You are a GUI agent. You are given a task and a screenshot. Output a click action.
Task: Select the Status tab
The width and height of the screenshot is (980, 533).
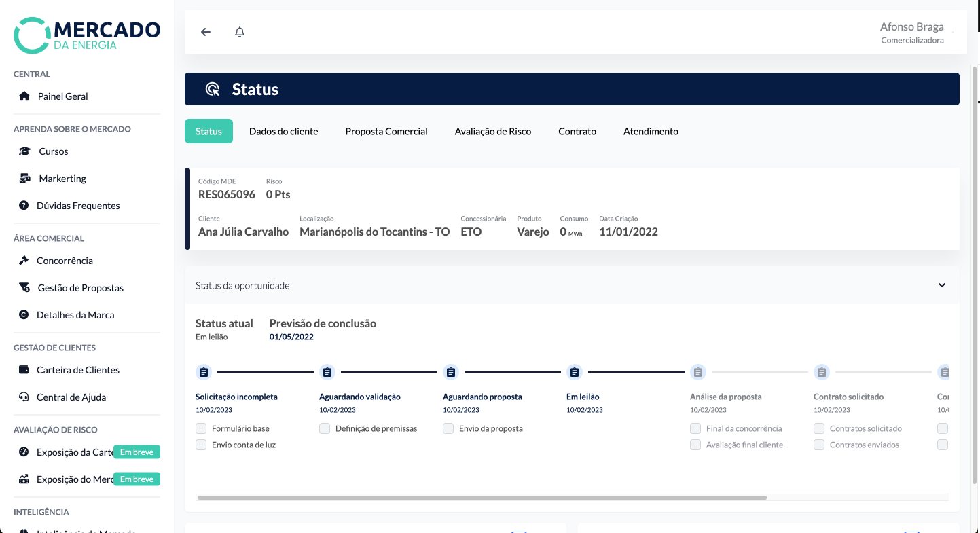[x=208, y=131]
